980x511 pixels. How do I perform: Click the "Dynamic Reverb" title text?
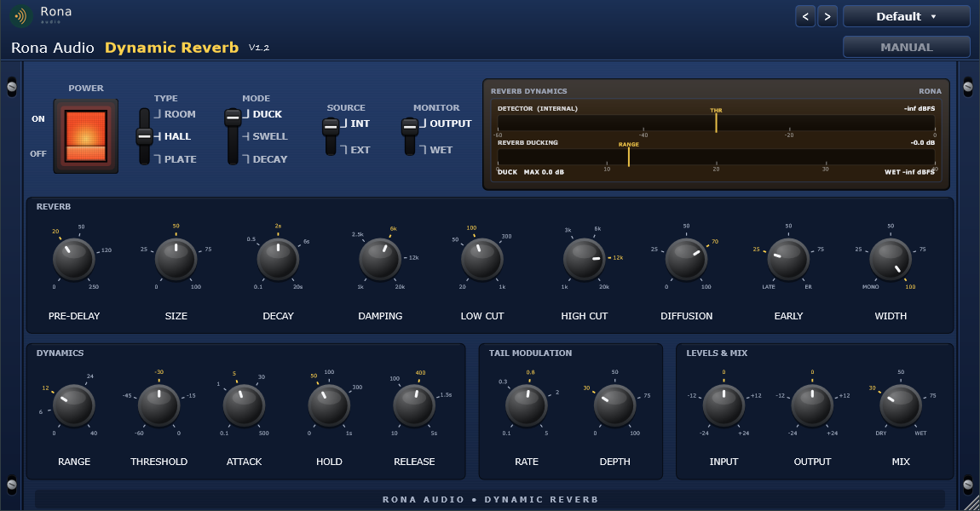[172, 48]
